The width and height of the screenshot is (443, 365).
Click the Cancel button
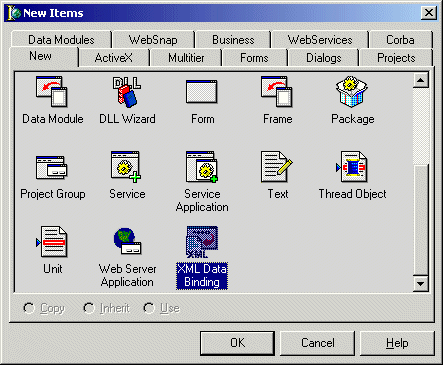point(318,343)
